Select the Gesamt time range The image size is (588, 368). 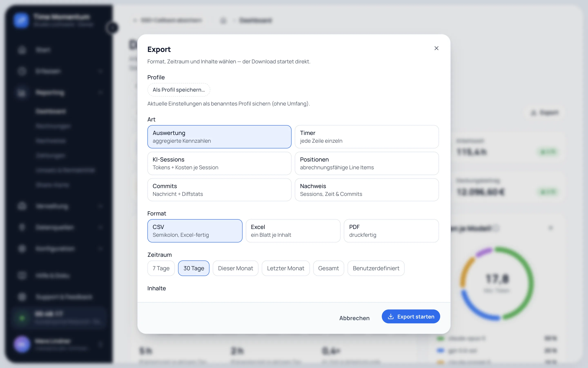coord(329,268)
